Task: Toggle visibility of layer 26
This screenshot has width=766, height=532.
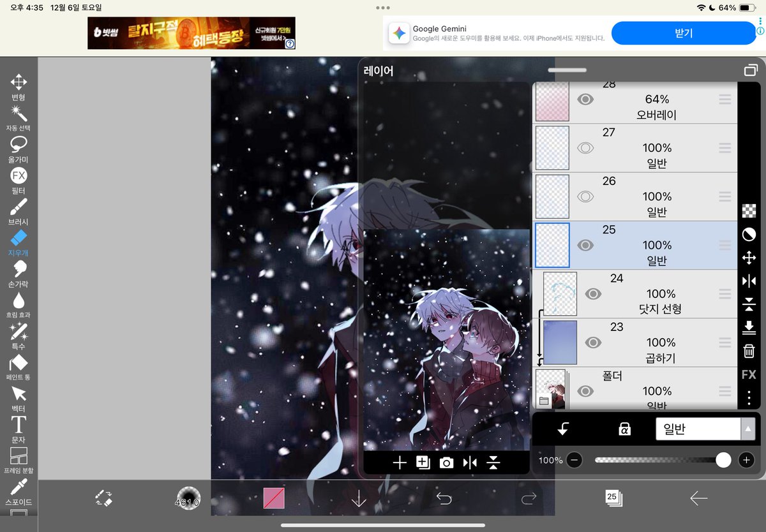Action: (x=585, y=196)
